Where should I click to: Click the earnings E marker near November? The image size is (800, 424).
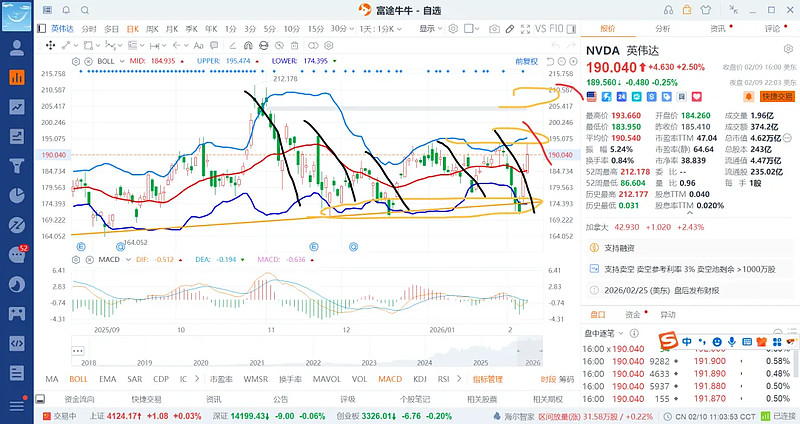coord(314,247)
